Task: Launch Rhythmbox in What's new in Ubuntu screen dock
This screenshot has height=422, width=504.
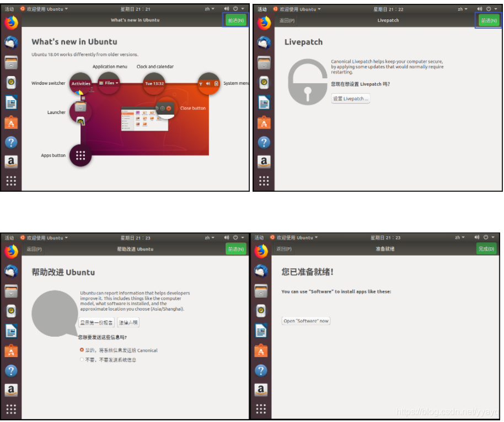Action: (11, 83)
